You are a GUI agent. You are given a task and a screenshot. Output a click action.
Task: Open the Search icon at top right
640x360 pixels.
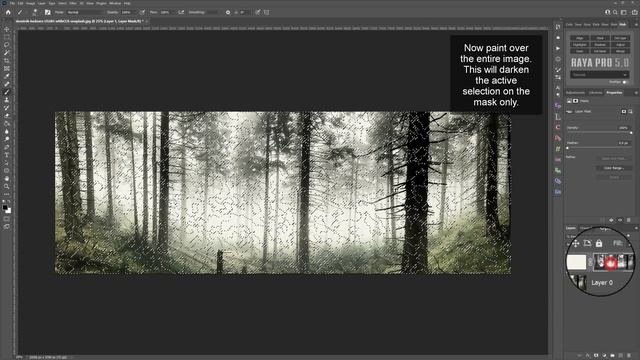[x=615, y=12]
